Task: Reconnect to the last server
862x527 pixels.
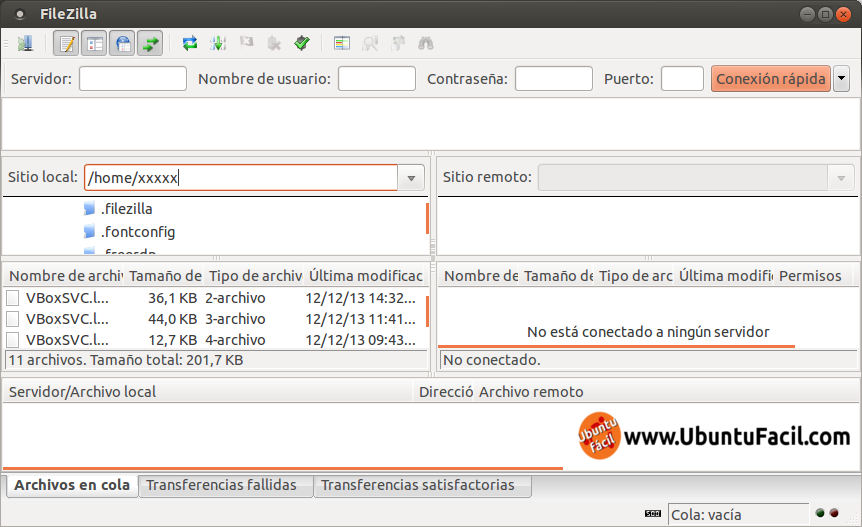Action: pyautogui.click(x=302, y=43)
